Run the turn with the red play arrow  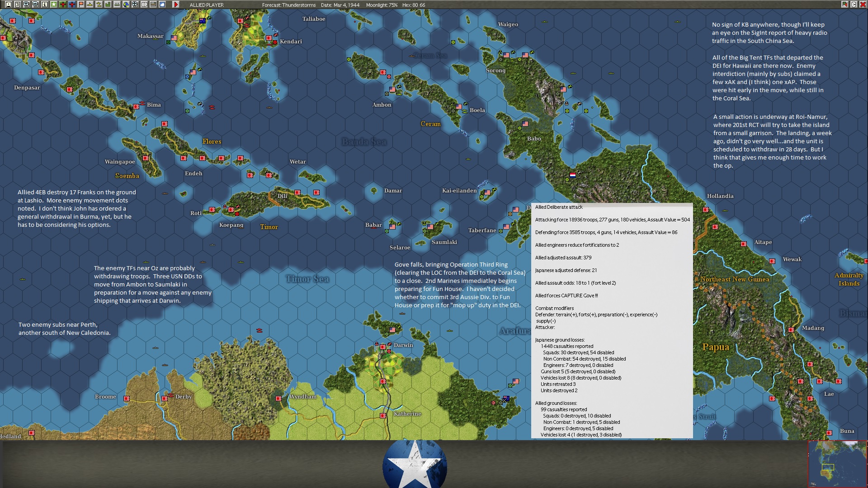175,5
